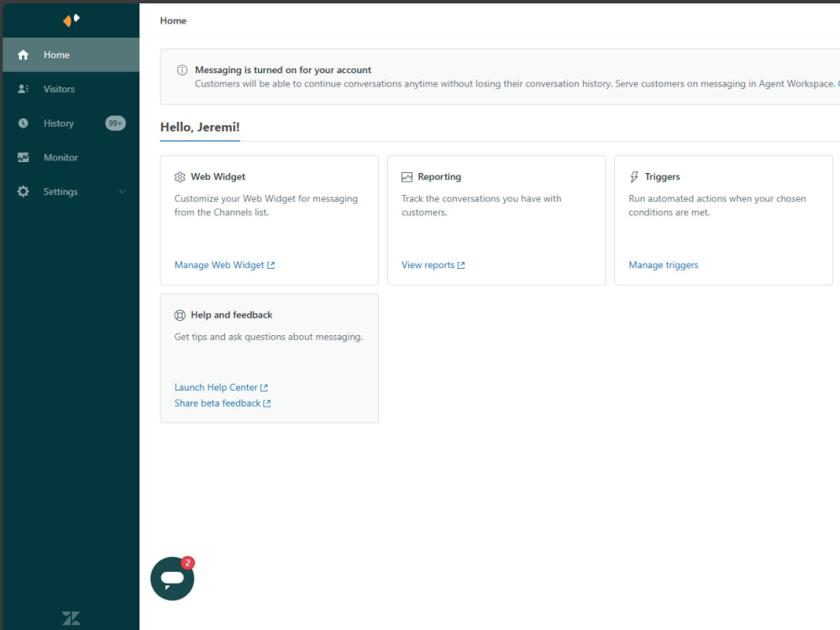Open the chat launcher bubble
Screen dimensions: 840x630
(172, 579)
